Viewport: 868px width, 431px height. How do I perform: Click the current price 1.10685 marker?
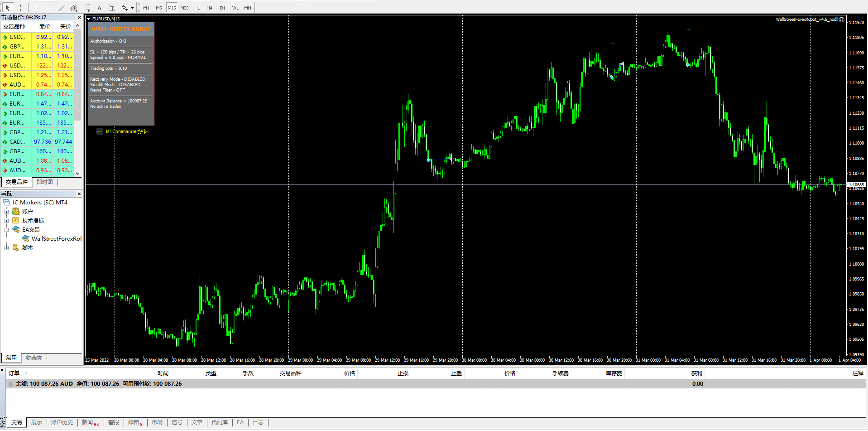pyautogui.click(x=856, y=184)
